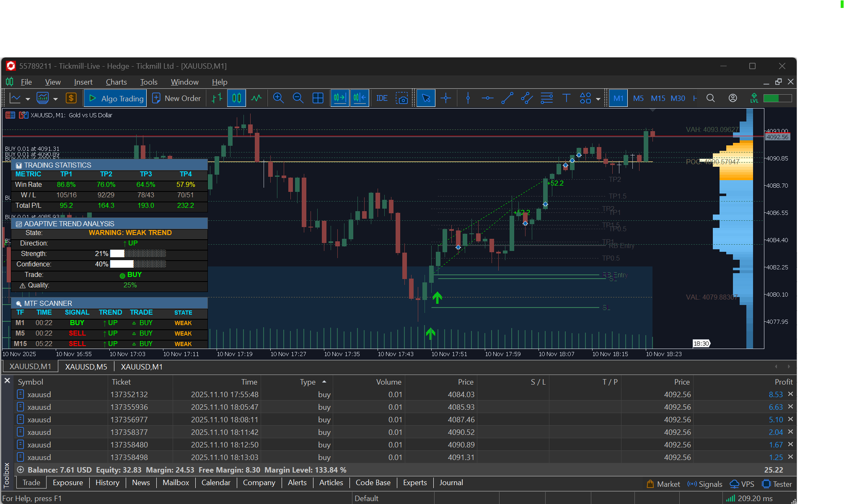Toggle Algo Trading on or off
The height and width of the screenshot is (504, 844).
(x=115, y=98)
